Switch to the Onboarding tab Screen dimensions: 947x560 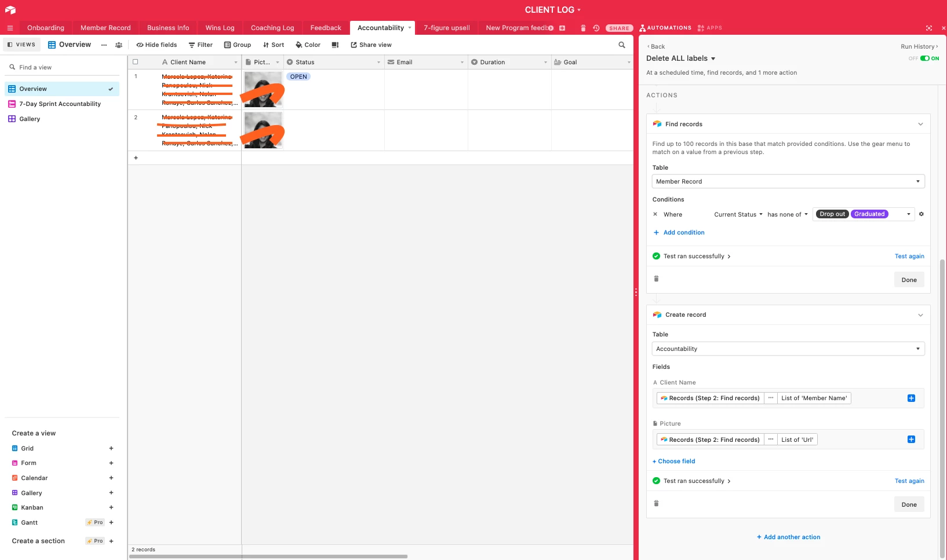click(x=46, y=28)
